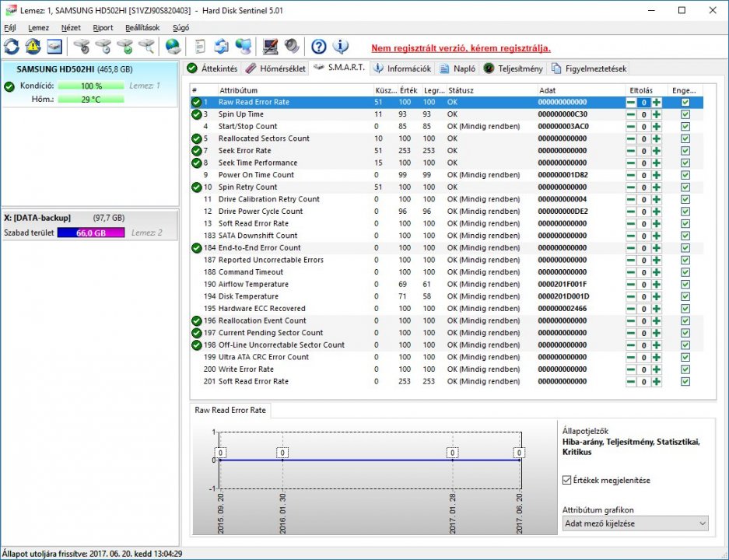Click the yellow warning alert toolbar icon
This screenshot has width=729, height=560.
(33, 47)
